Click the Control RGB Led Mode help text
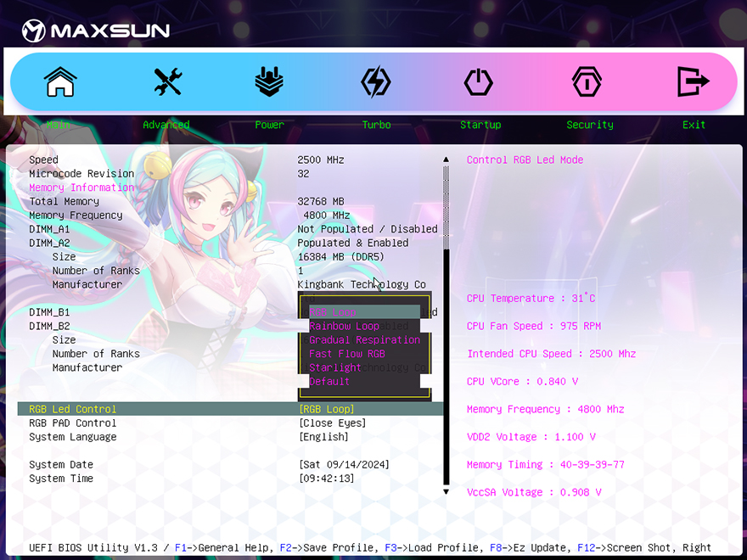This screenshot has width=747, height=560. click(x=525, y=160)
